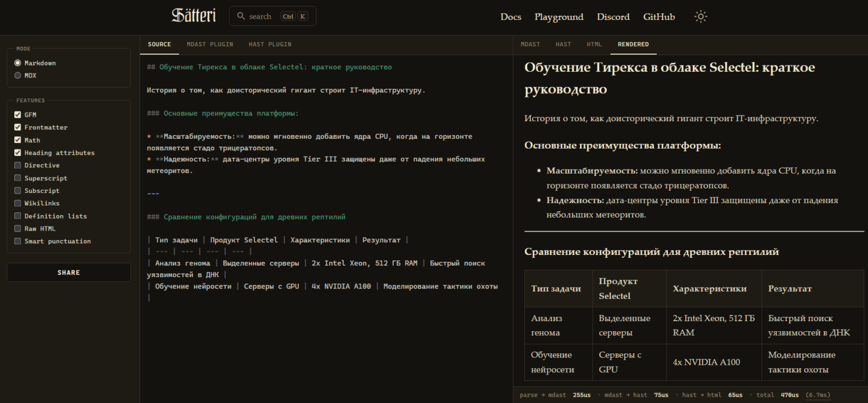Click the source heading line 'Обучение Тирекса'

[269, 67]
